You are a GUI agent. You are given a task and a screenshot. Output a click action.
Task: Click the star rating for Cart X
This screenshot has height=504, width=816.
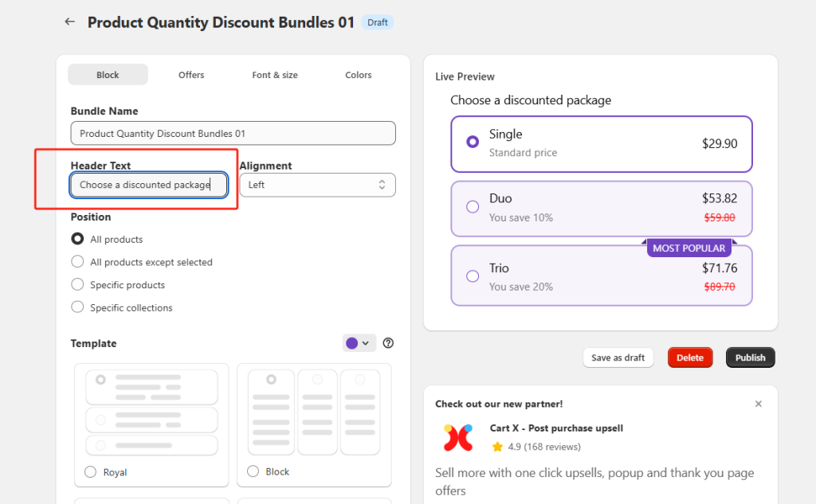(498, 447)
